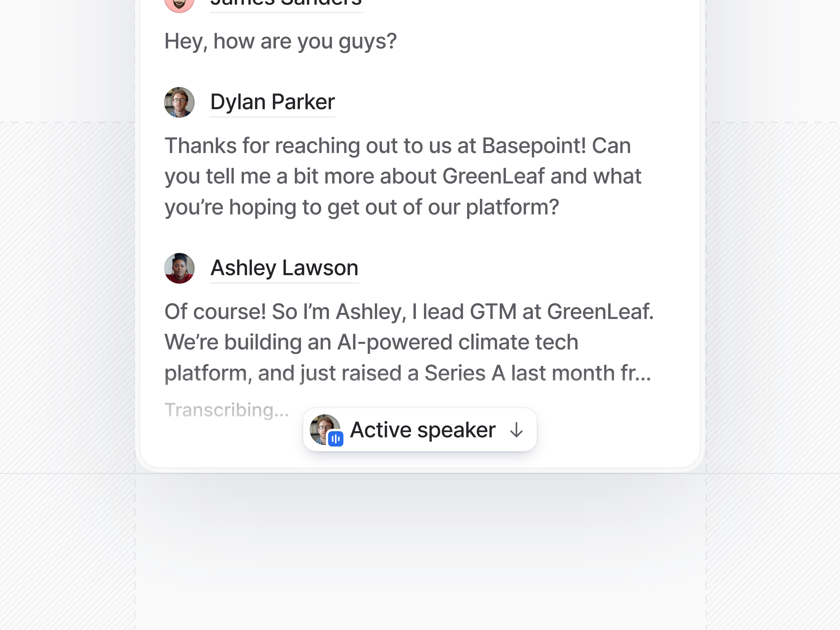Open James Sanders' name link
The width and height of the screenshot is (840, 630).
pyautogui.click(x=286, y=4)
